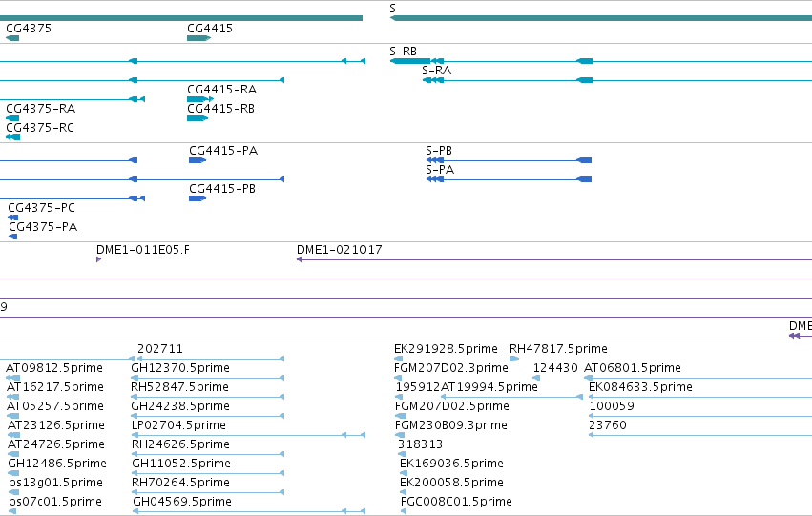Click the S-RB transcript exon block

pos(410,61)
